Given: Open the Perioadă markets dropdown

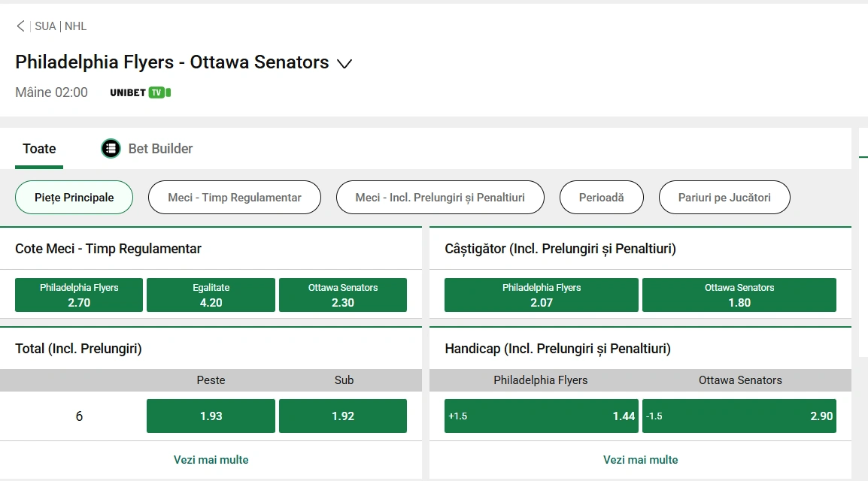Looking at the screenshot, I should tap(601, 197).
